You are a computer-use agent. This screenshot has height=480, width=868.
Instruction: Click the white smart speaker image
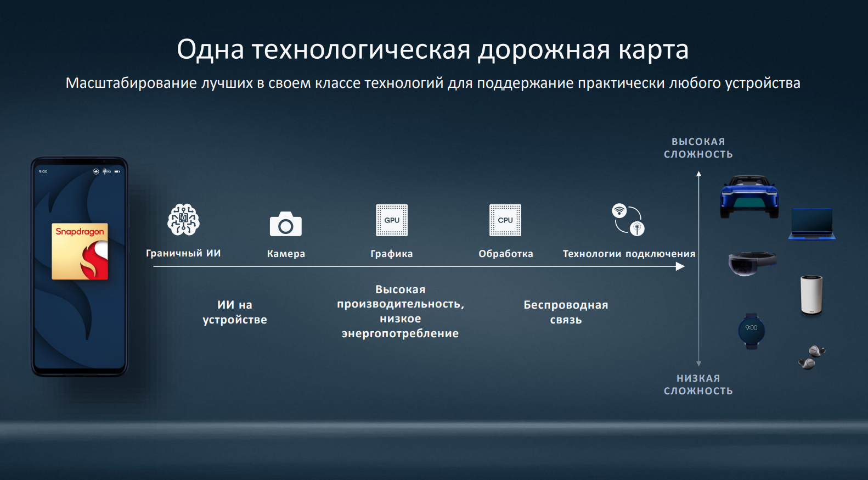point(811,294)
